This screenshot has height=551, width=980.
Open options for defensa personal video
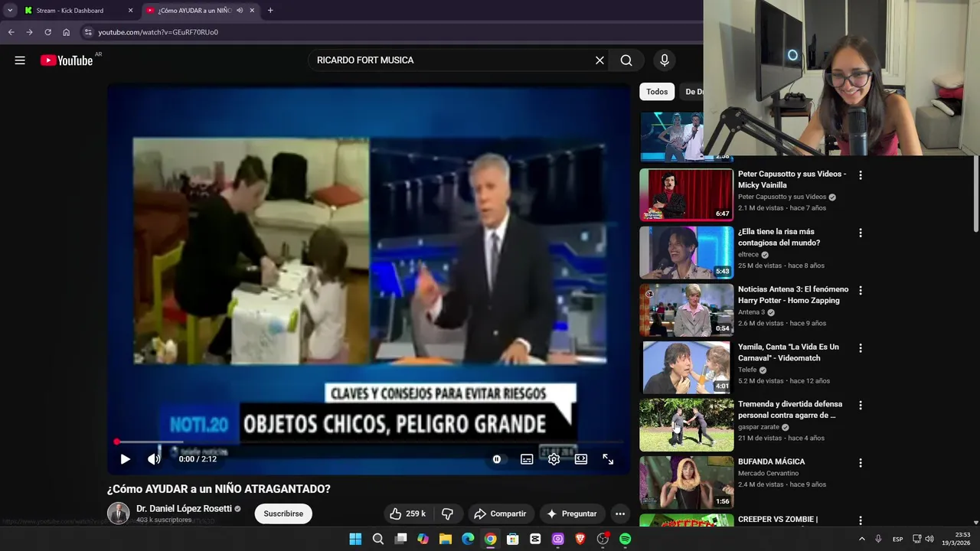click(x=861, y=405)
